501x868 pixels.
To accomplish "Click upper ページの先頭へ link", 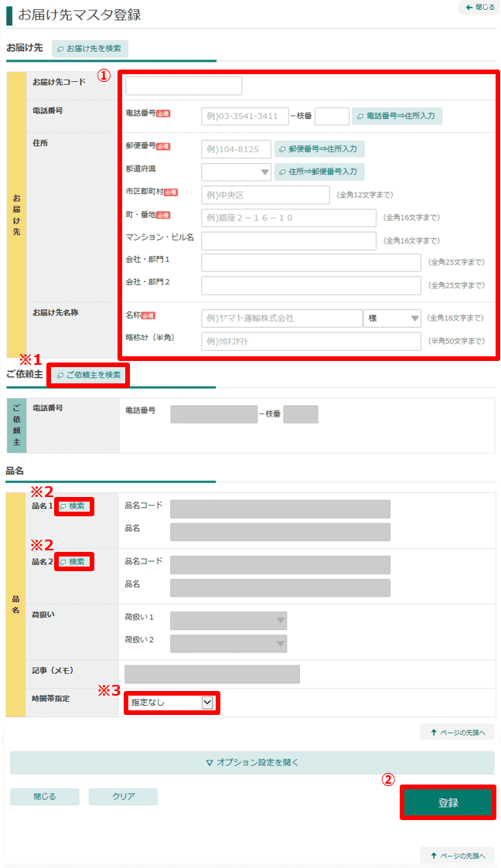I will (457, 733).
